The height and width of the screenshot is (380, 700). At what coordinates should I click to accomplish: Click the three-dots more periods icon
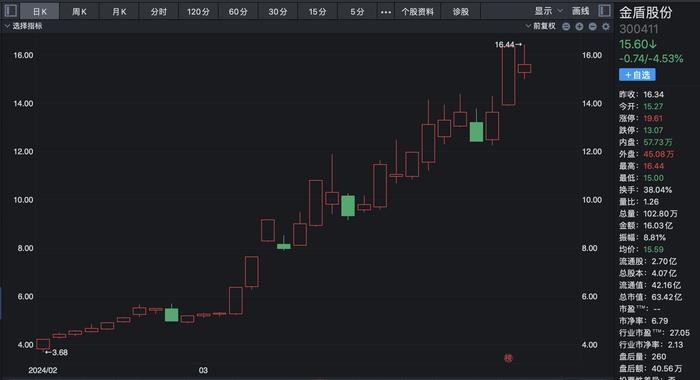(x=386, y=12)
